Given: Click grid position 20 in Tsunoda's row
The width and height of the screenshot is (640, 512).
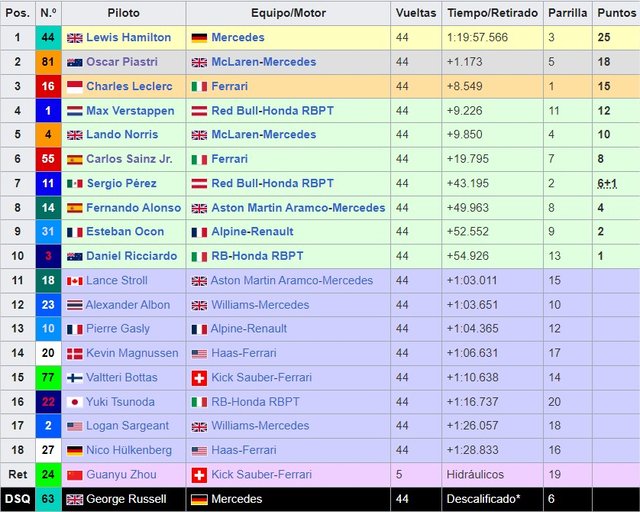Looking at the screenshot, I should click(x=554, y=402).
